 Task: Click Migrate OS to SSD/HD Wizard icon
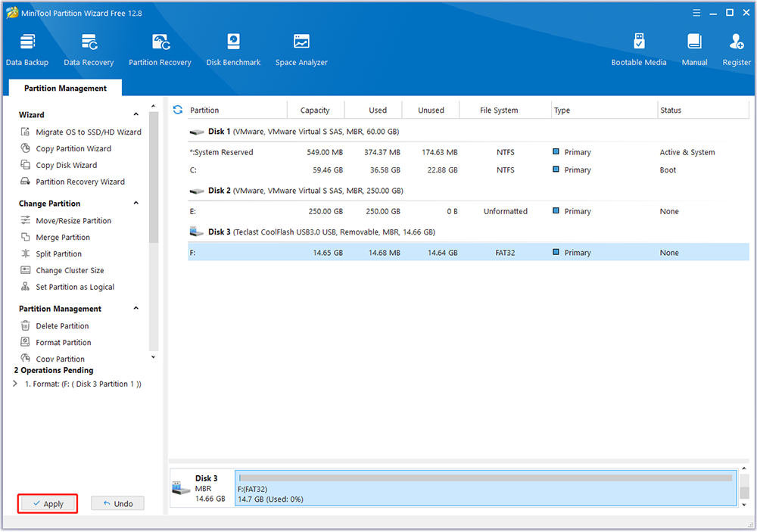tap(25, 132)
